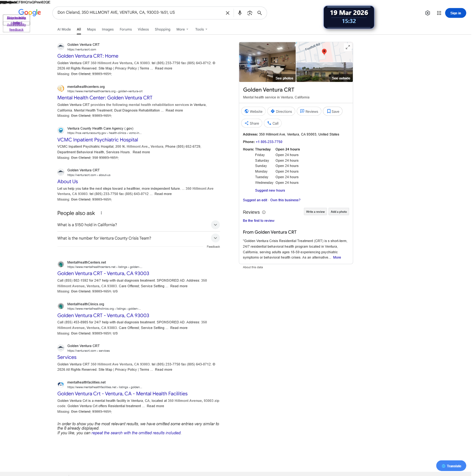Viewport: 475px width, 476px height.
Task: Open the Google apps grid icon
Action: [x=439, y=13]
